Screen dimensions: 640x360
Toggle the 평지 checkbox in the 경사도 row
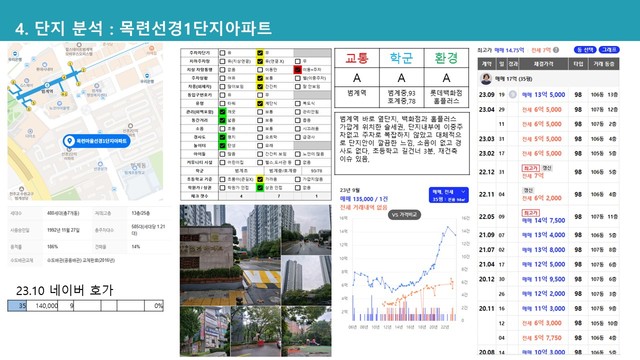click(x=222, y=137)
